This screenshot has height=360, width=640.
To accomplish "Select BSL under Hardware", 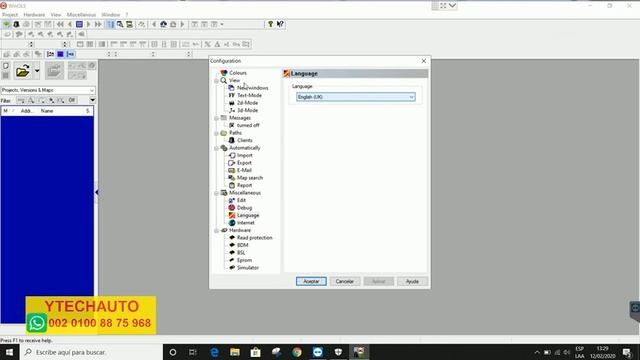I will pos(241,252).
